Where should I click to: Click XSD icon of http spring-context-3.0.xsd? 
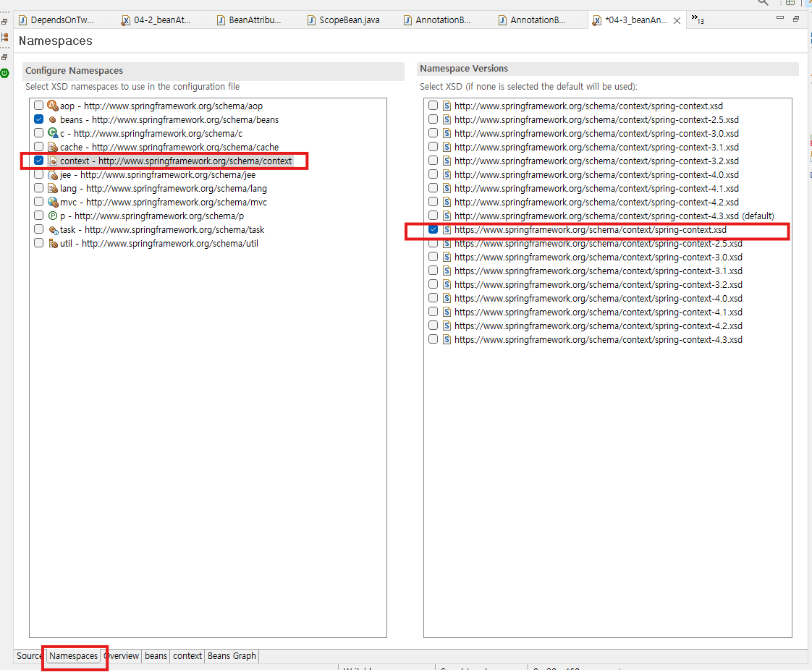pos(447,133)
